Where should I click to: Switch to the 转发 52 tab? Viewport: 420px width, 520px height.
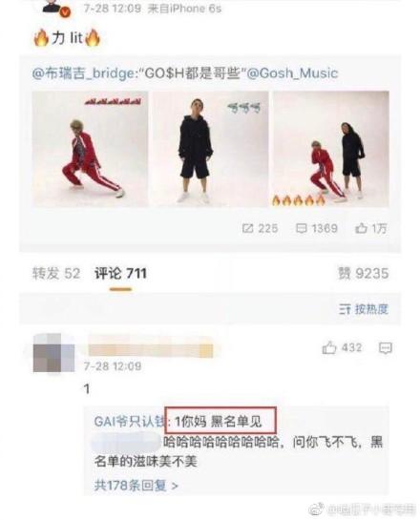coord(56,274)
